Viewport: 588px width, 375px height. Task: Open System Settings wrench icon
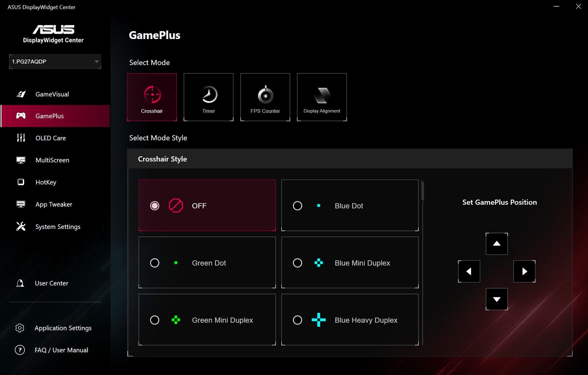[x=21, y=227]
